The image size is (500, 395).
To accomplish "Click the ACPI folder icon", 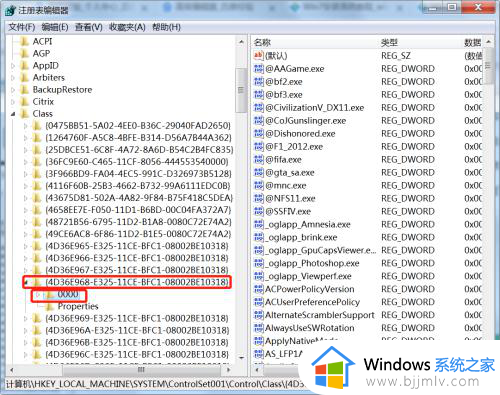I will (24, 41).
